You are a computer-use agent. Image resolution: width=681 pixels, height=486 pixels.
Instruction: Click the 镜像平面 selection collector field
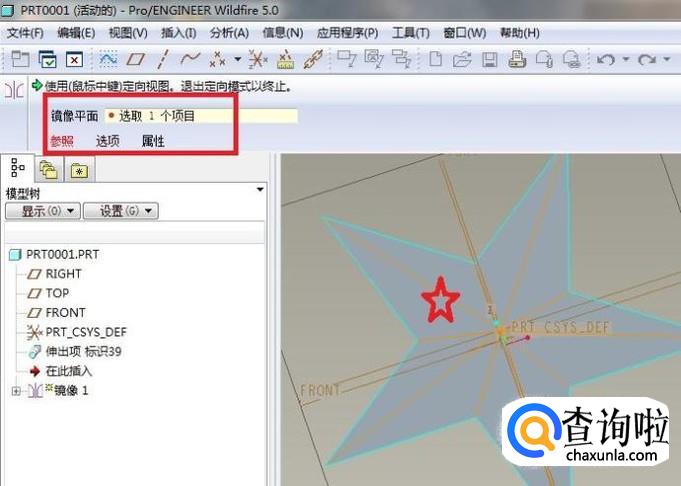click(201, 116)
